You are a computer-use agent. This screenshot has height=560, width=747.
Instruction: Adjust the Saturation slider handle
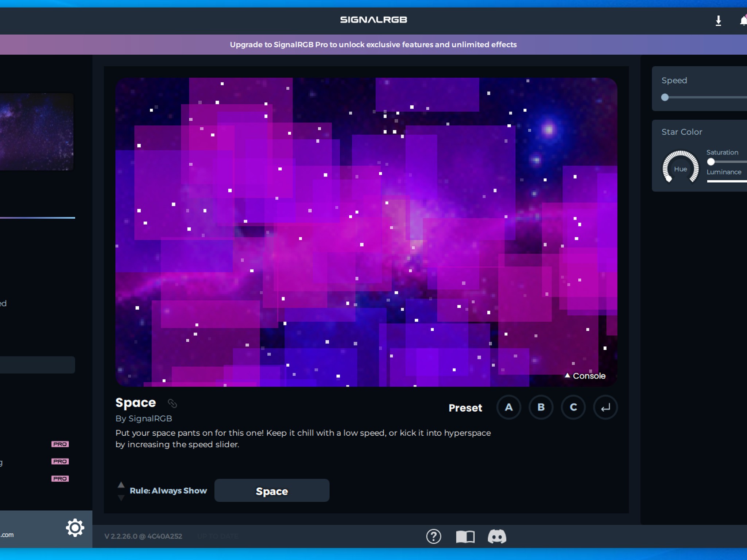point(711,162)
